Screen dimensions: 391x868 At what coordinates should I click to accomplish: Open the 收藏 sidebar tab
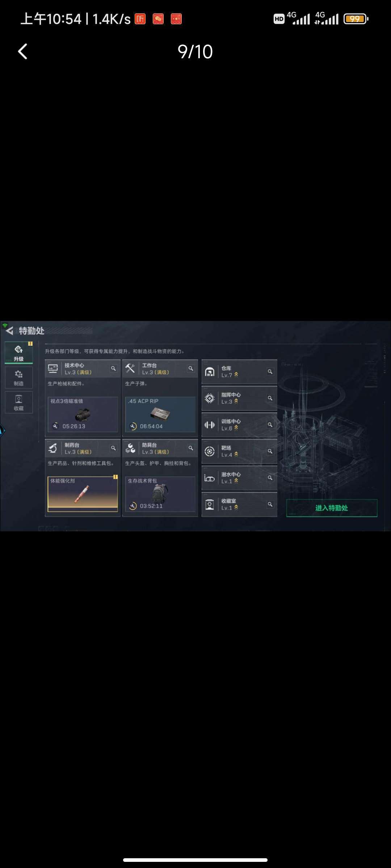tap(18, 402)
